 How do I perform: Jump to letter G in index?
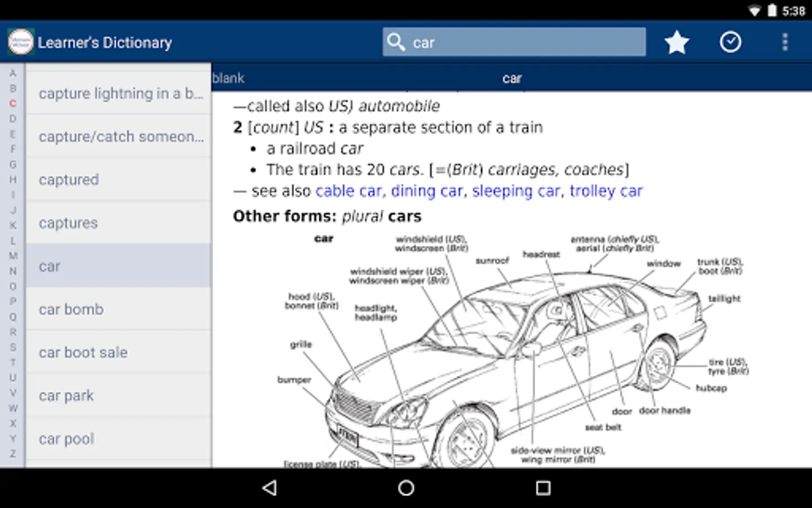tap(12, 164)
